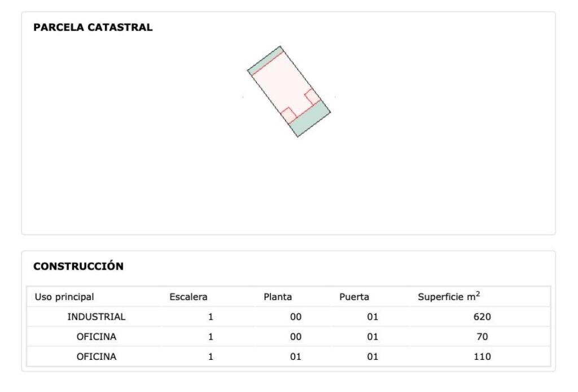Click the 110 surface value
The width and height of the screenshot is (578, 392).
coord(482,356)
